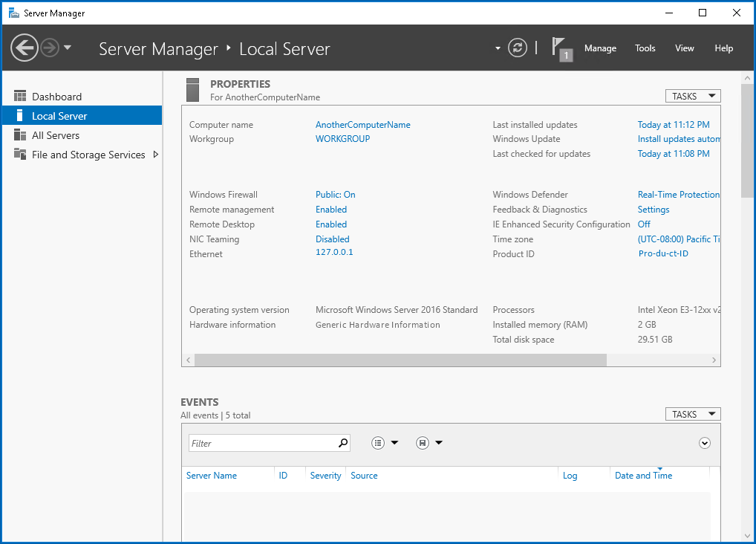Toggle Remote Desktop by clicking Enabled

[x=330, y=224]
